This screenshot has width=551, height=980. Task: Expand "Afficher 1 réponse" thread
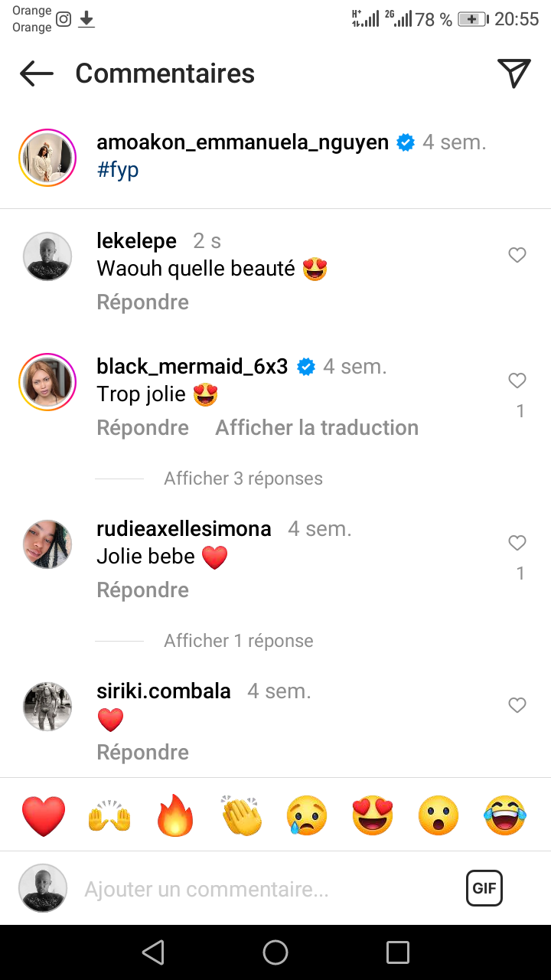tap(239, 641)
